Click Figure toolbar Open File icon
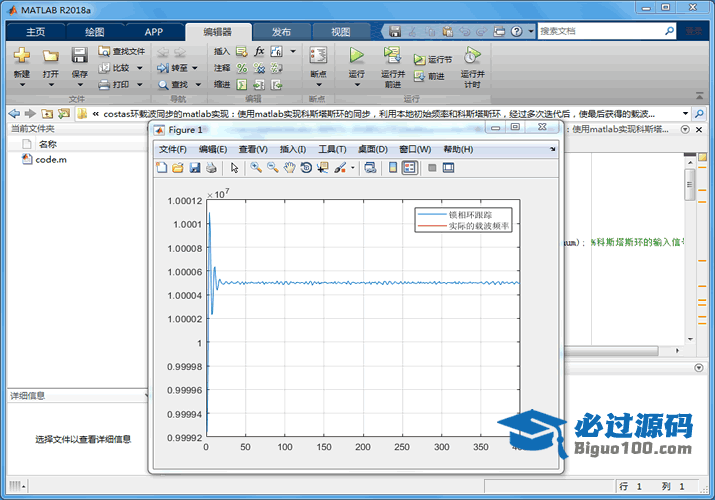 click(178, 168)
